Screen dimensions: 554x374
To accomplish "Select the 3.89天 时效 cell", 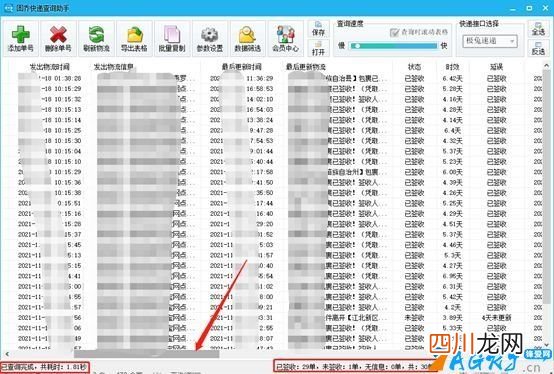I will (x=453, y=318).
